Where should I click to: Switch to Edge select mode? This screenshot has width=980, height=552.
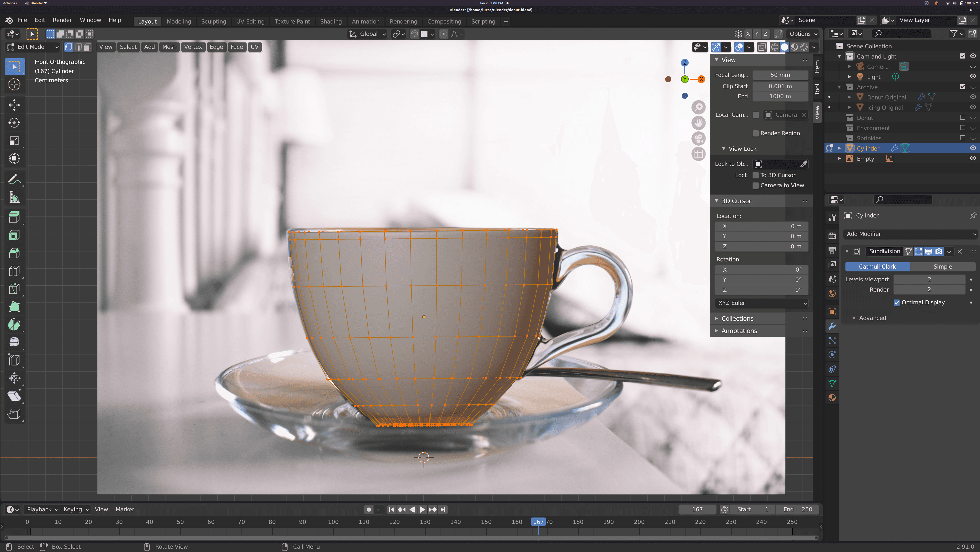click(78, 47)
